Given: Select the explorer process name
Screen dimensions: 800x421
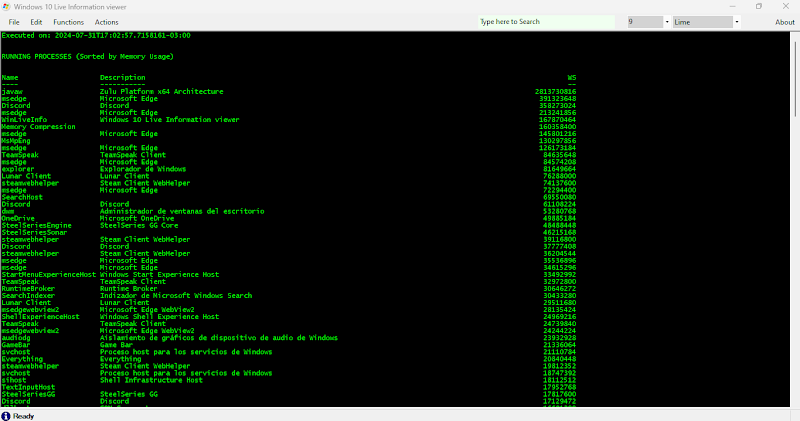Looking at the screenshot, I should tap(18, 169).
